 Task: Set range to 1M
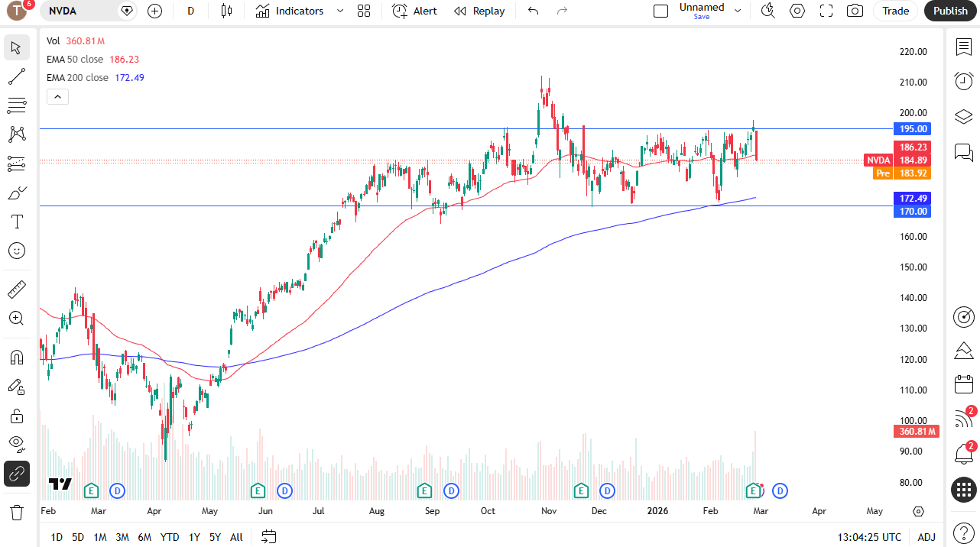coord(100,537)
